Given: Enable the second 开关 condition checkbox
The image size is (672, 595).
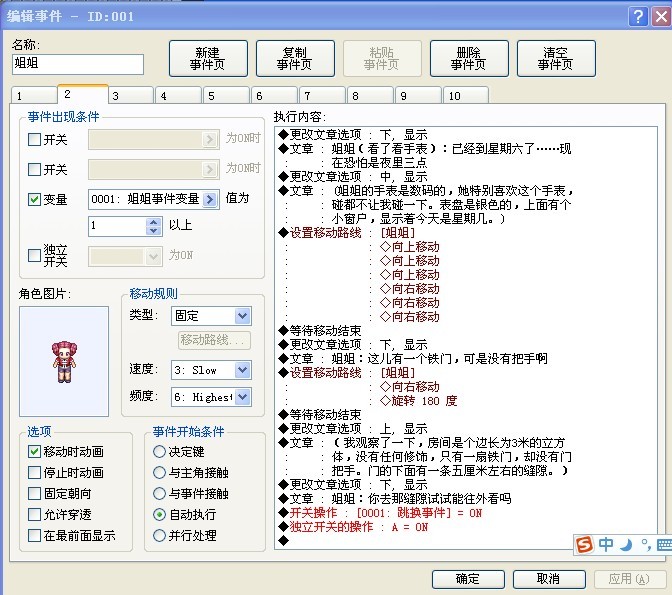Looking at the screenshot, I should tap(34, 169).
